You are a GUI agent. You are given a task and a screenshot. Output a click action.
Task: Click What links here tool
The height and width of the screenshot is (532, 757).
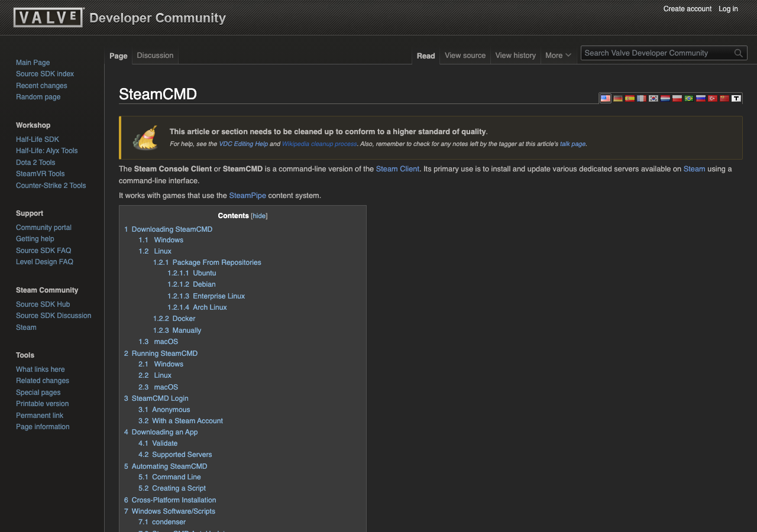(x=40, y=369)
